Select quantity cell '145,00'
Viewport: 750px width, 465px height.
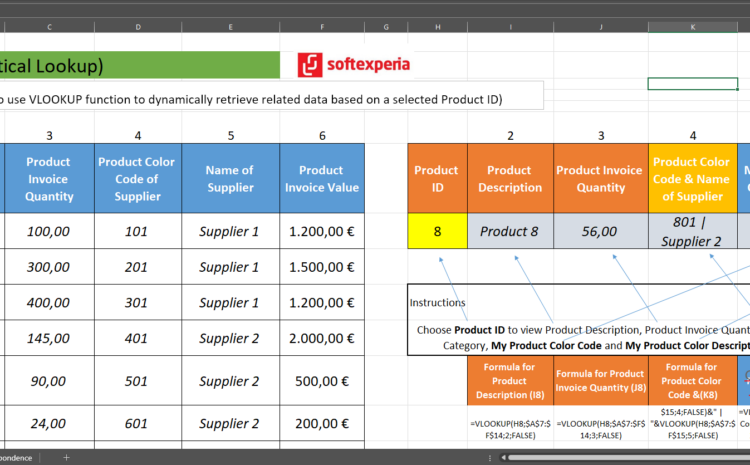pos(49,338)
